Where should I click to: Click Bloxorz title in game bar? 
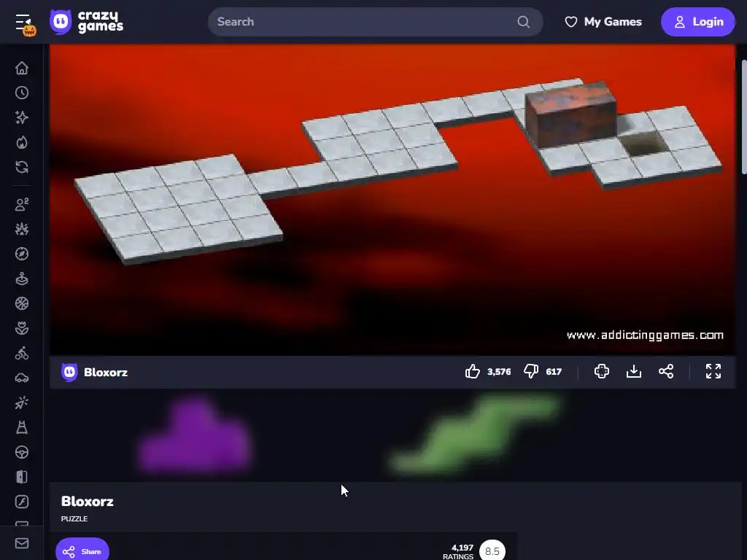coord(106,373)
